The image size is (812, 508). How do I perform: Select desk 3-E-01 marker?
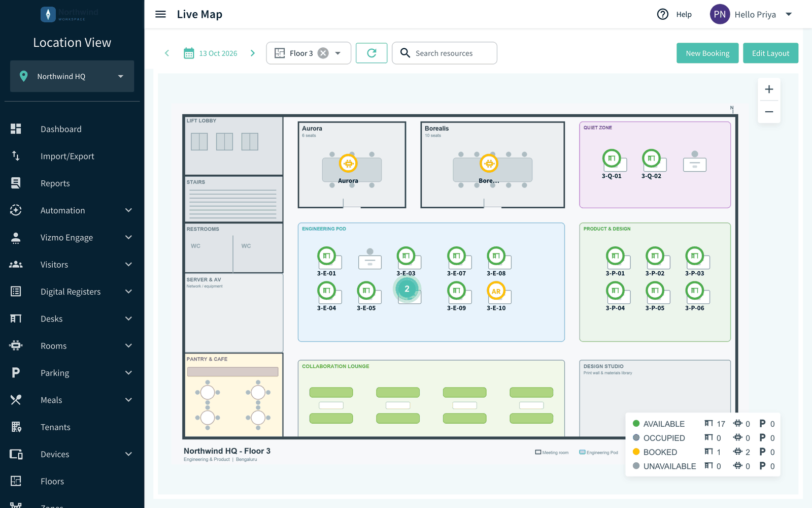click(x=327, y=256)
